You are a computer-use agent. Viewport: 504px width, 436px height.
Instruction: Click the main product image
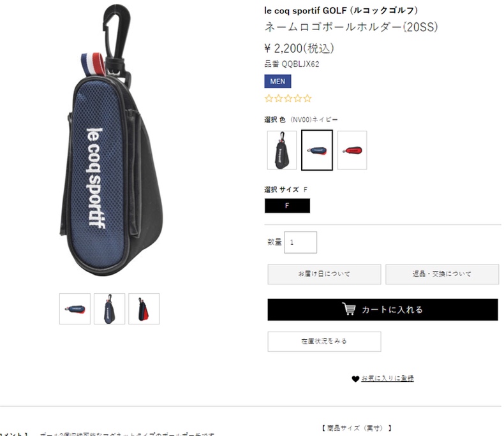pyautogui.click(x=111, y=140)
